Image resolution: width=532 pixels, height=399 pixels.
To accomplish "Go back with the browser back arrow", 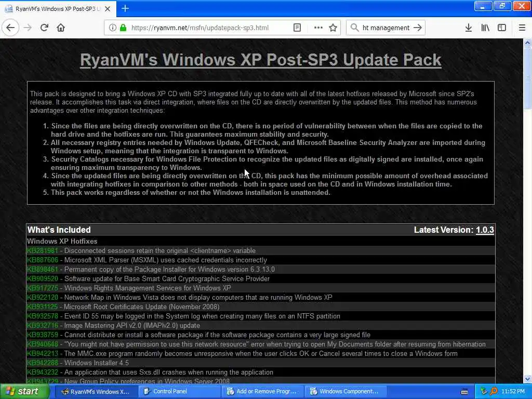I will click(10, 28).
